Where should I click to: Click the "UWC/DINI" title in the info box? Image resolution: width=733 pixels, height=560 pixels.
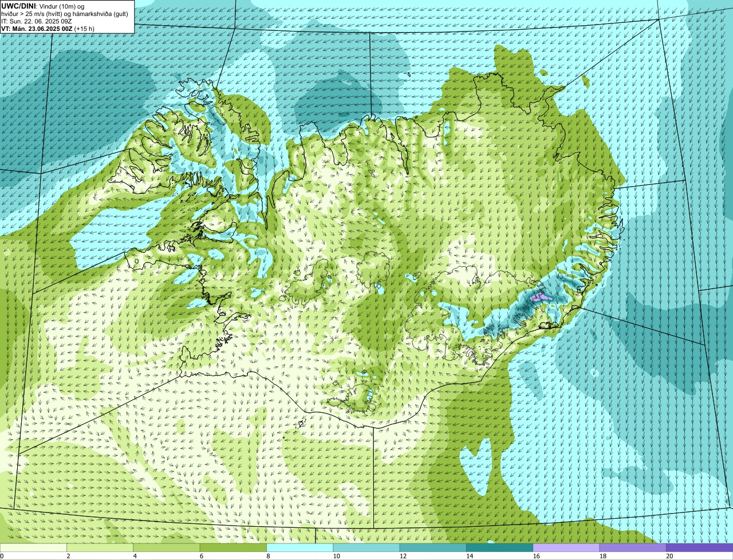coord(18,5)
